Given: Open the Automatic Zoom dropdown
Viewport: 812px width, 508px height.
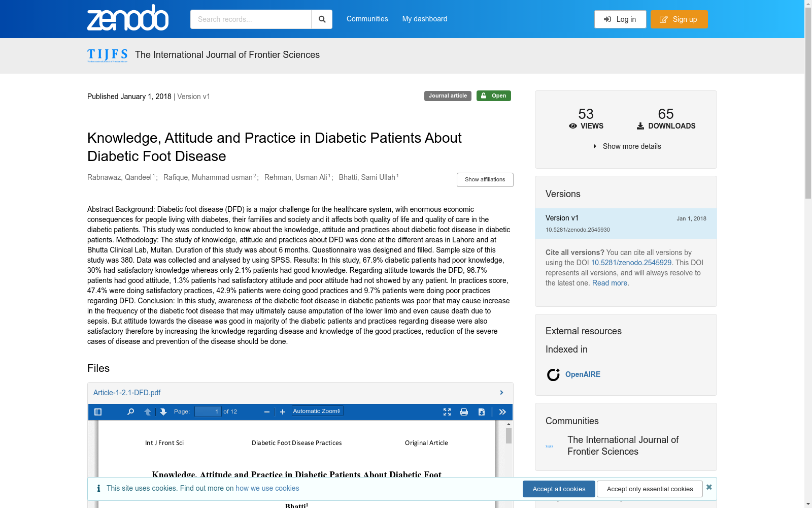Looking at the screenshot, I should pos(317,411).
